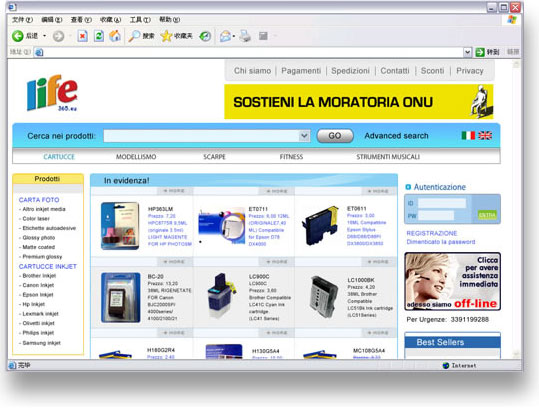Expand the product search dropdown arrow
This screenshot has height=408, width=539.
pos(304,136)
